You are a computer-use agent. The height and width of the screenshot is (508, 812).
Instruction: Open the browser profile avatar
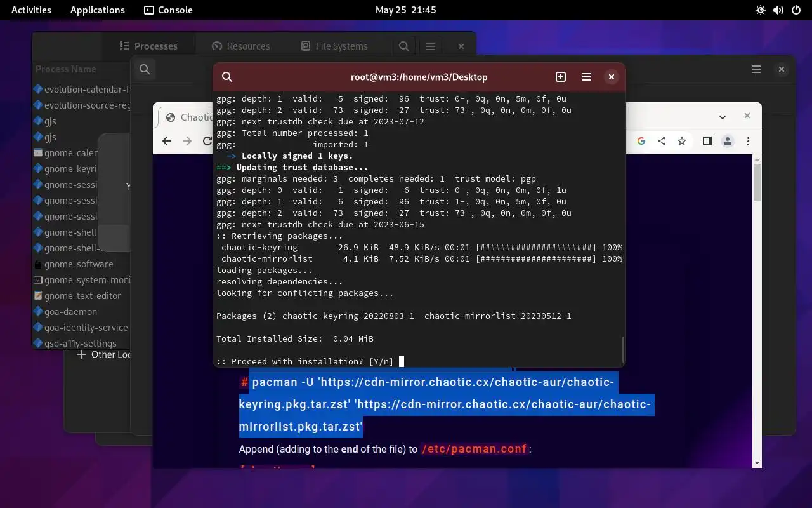pos(728,141)
